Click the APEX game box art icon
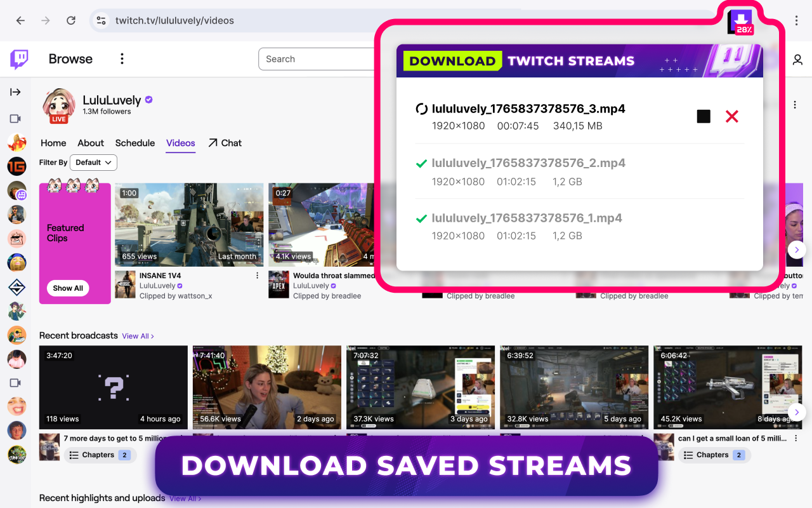812x508 pixels. (278, 284)
